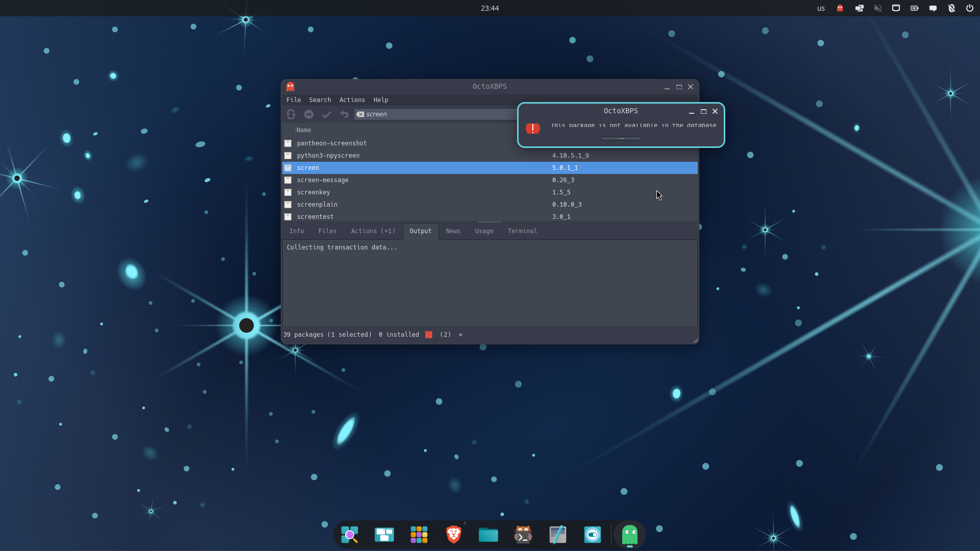
Task: Expand the status bar dropdown arrow
Action: click(x=460, y=335)
